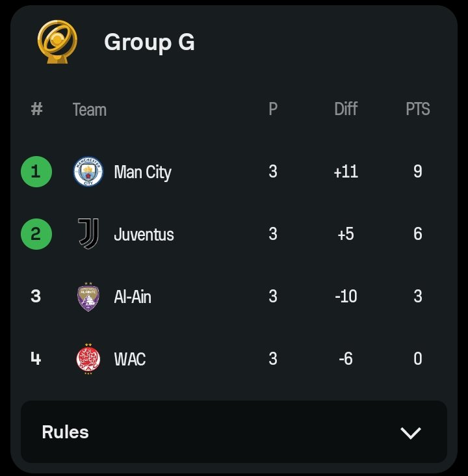Click the golden trophy icon
The image size is (468, 476).
57,42
